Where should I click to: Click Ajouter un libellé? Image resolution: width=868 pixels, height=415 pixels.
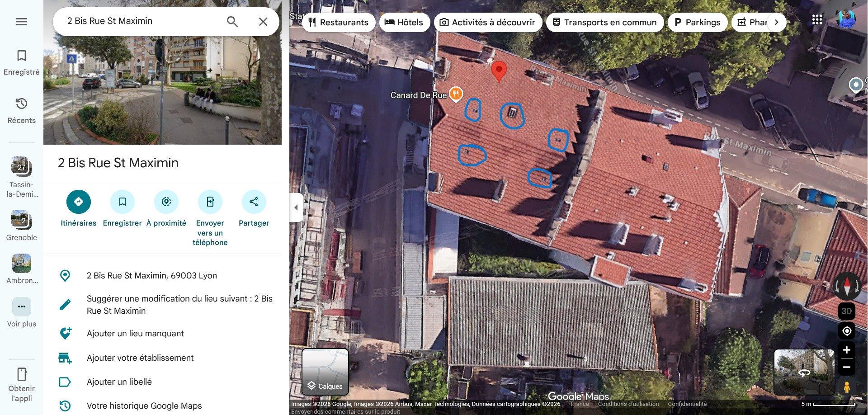click(162, 382)
